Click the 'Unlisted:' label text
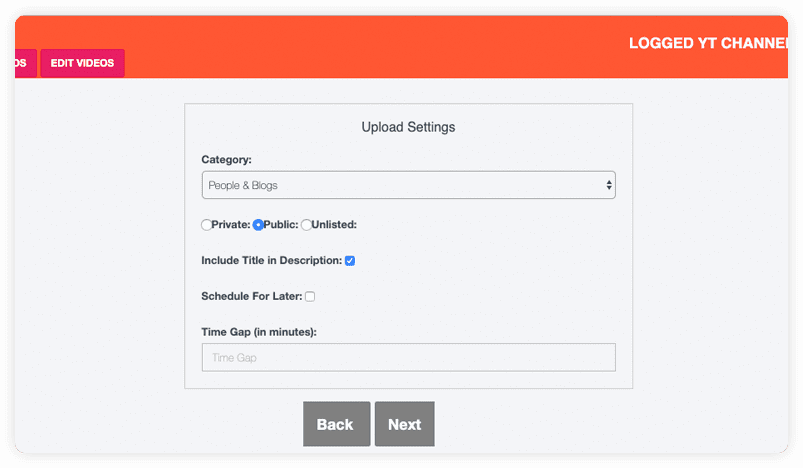The width and height of the screenshot is (803, 468). tap(334, 225)
